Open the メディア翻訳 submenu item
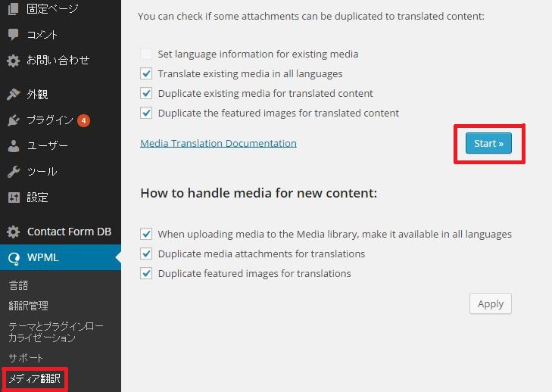 pyautogui.click(x=35, y=378)
